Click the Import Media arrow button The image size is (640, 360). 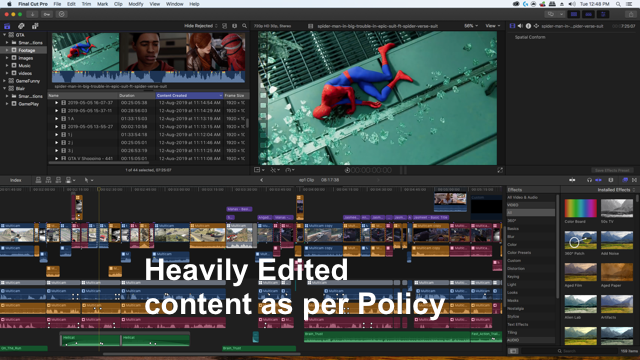coord(32,14)
